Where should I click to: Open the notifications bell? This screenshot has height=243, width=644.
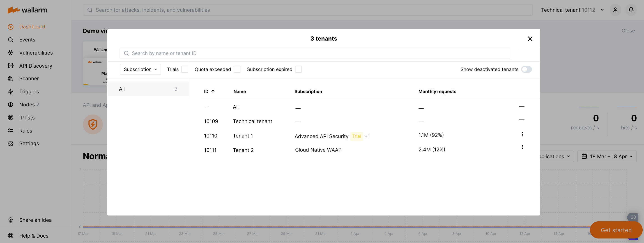click(631, 10)
